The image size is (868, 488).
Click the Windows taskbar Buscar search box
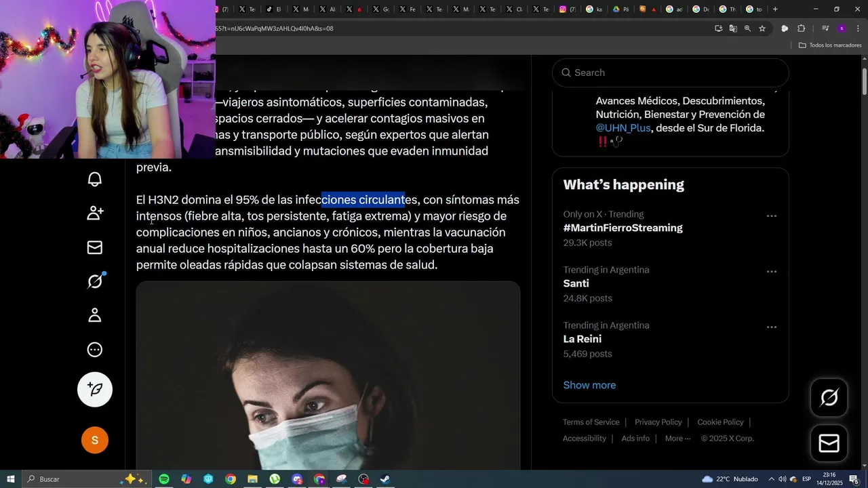pyautogui.click(x=88, y=479)
